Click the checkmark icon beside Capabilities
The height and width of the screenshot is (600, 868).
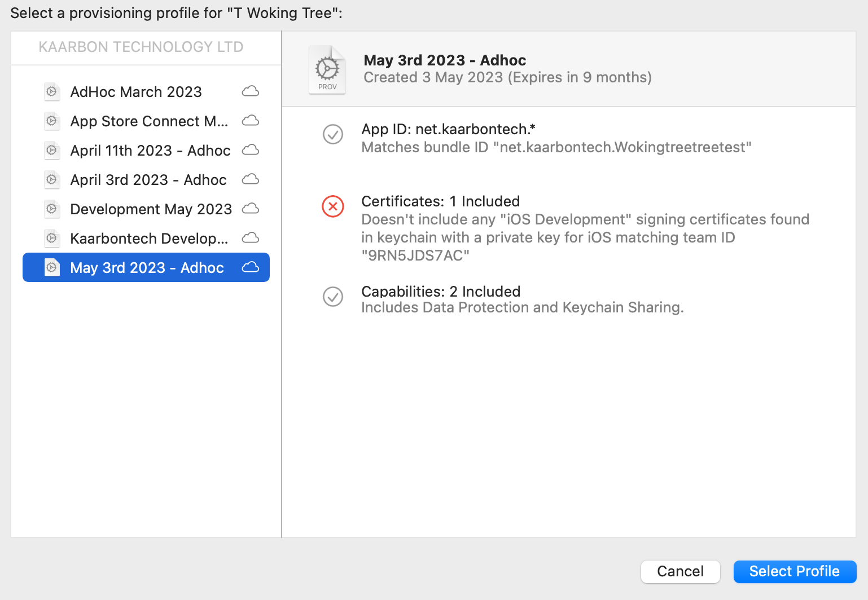coord(333,297)
